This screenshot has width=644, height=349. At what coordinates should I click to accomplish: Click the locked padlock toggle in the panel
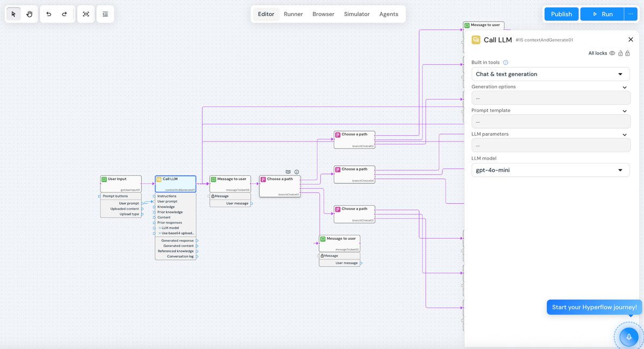(627, 53)
